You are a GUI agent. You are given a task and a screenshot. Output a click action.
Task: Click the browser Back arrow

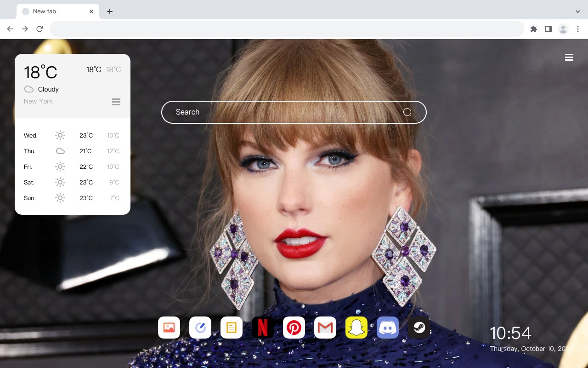click(10, 29)
